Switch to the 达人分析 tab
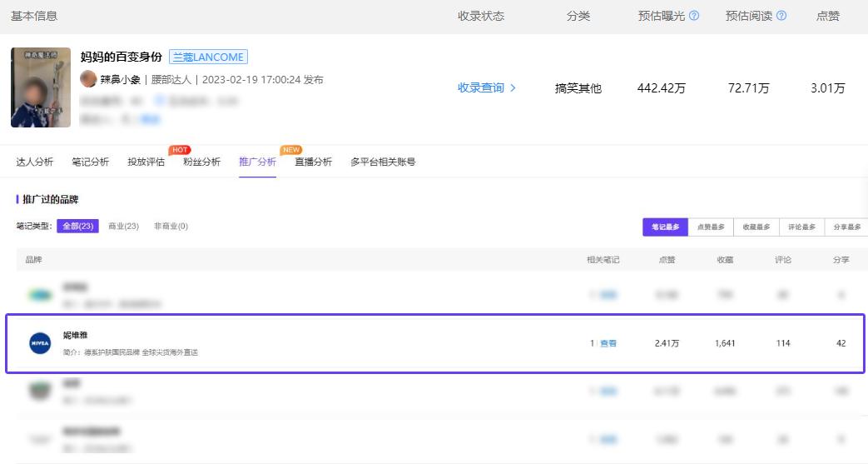 [35, 162]
